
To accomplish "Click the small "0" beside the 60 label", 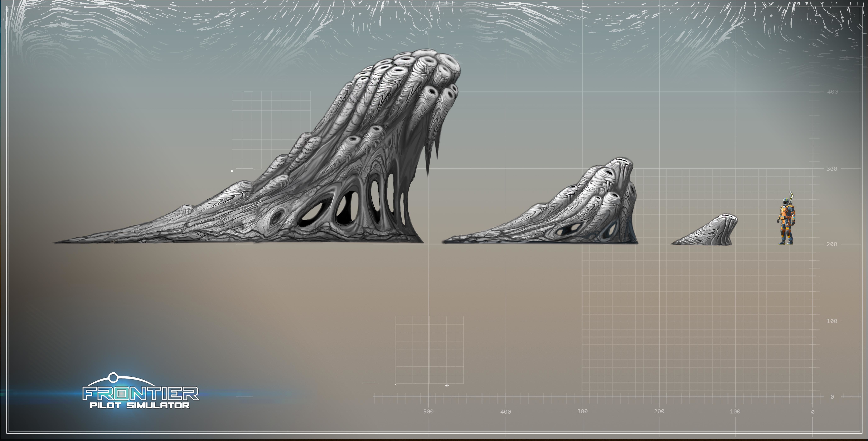I will coord(396,385).
